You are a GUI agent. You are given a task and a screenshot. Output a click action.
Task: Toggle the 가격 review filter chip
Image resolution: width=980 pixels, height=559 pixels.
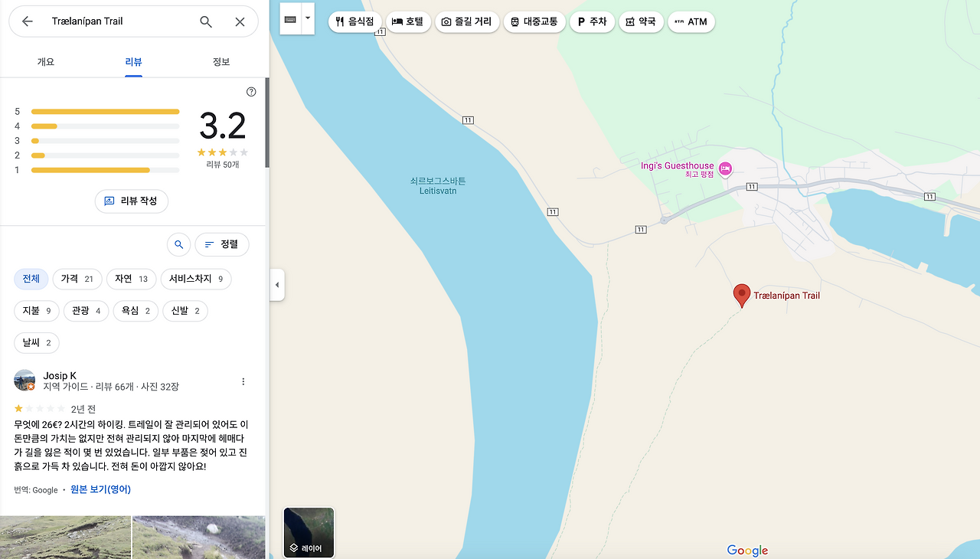(77, 279)
